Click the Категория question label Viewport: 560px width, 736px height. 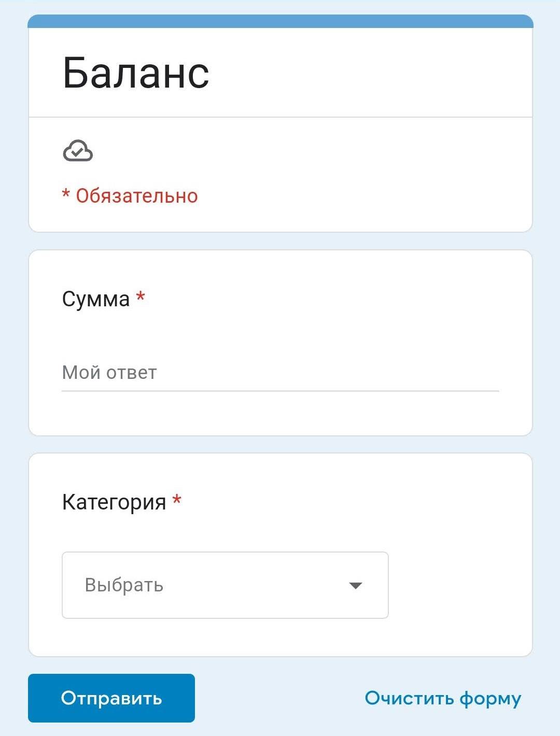pyautogui.click(x=114, y=502)
